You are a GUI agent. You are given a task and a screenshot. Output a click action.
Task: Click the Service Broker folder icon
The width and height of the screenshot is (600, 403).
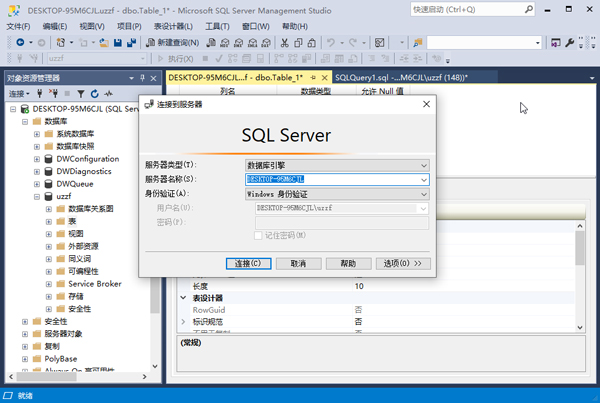pos(59,284)
